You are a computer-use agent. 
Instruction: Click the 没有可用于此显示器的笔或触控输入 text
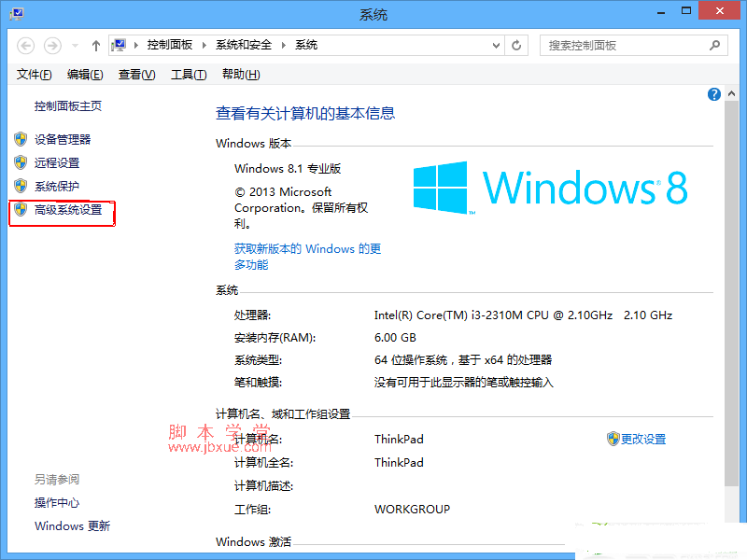463,383
